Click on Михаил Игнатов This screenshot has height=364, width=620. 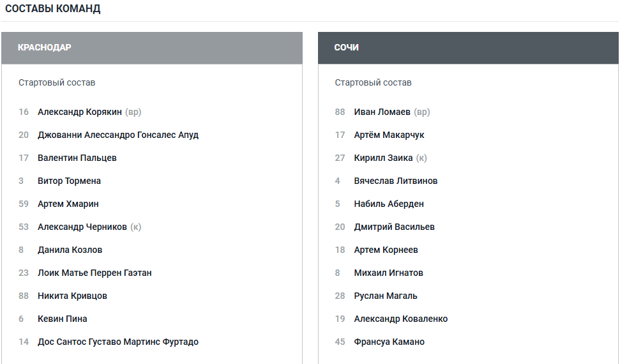tap(388, 273)
